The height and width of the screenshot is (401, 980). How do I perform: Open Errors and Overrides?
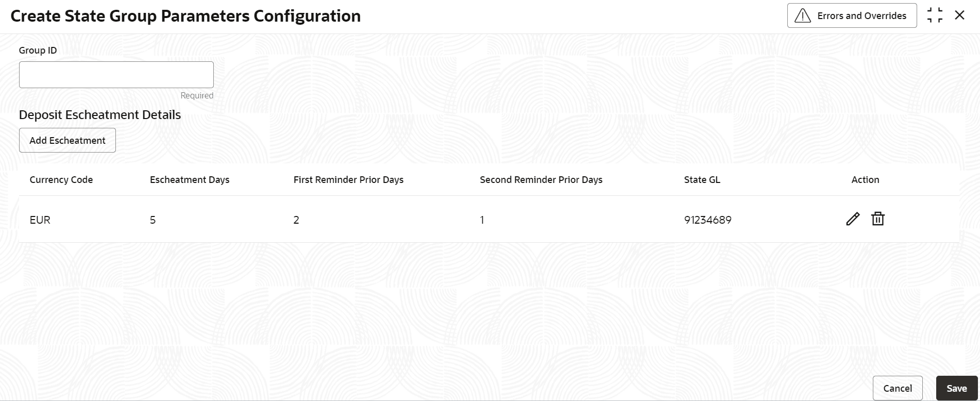pos(852,15)
